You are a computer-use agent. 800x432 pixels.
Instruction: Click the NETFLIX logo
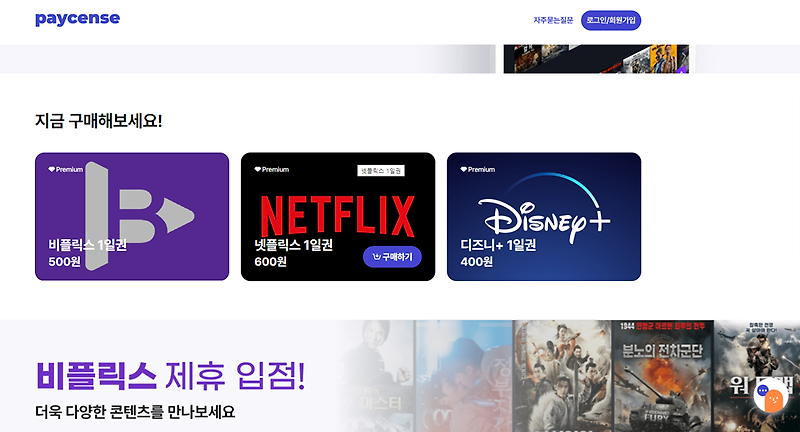[337, 216]
